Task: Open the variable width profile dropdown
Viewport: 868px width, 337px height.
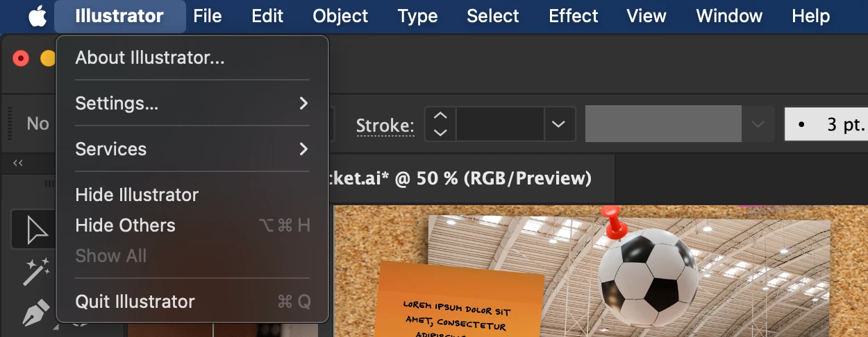Action: 758,124
